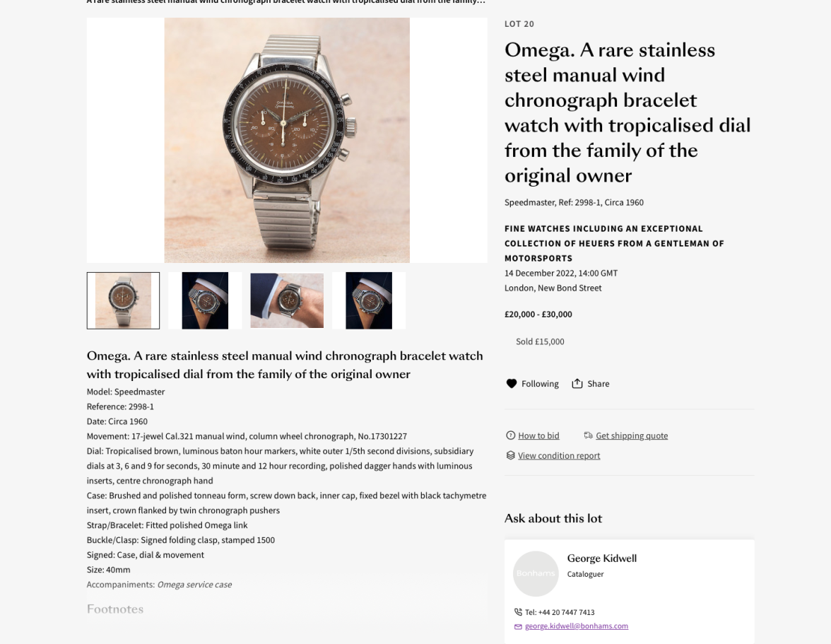Click the shipping truck icon

tap(588, 435)
